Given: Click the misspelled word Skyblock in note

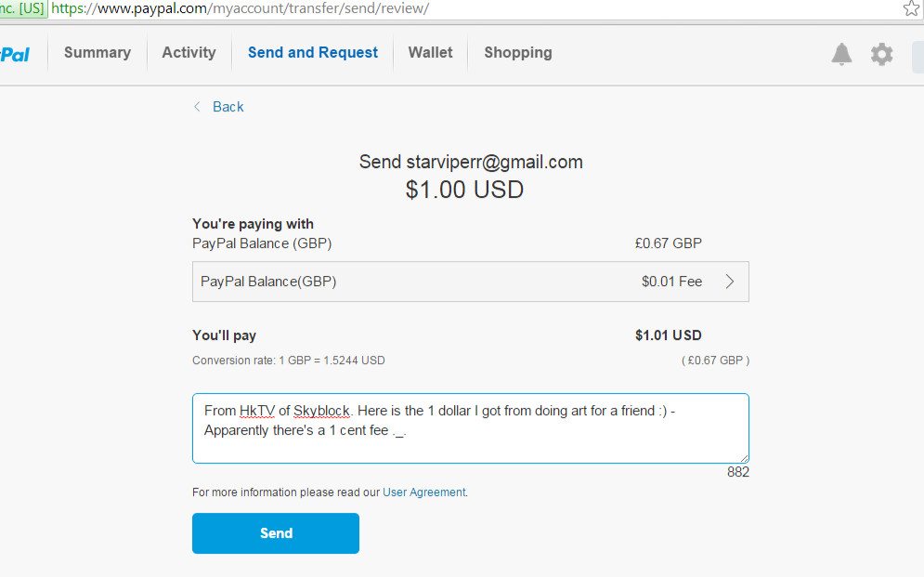Looking at the screenshot, I should pyautogui.click(x=321, y=411).
